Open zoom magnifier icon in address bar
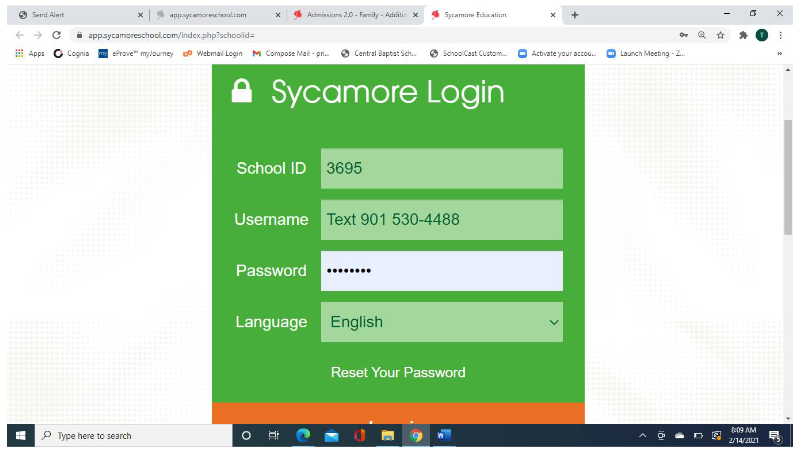Screen dimensions: 806x451 [702, 35]
